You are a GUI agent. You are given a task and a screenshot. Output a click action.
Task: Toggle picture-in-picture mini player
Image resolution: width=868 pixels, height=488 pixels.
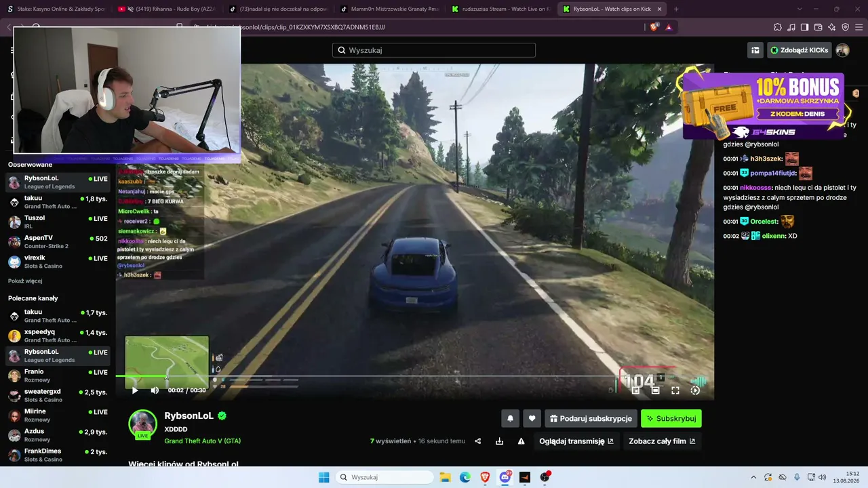[636, 390]
